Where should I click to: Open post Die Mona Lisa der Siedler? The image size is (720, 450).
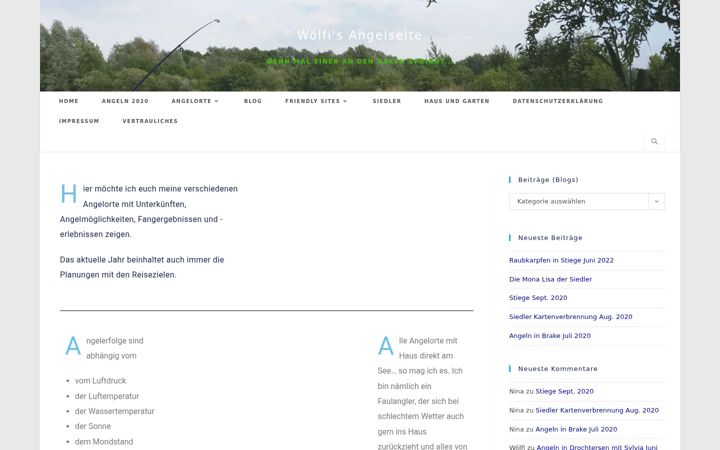pos(550,279)
